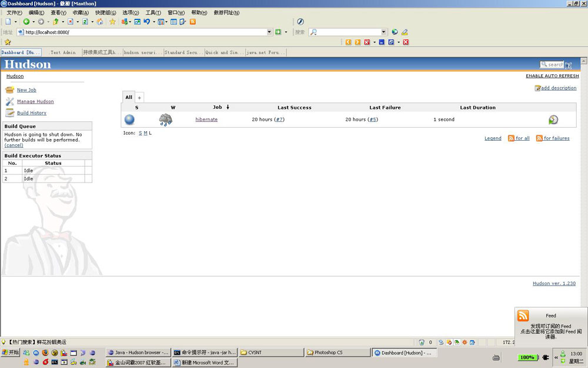Expand the browser search box dropdown
The image size is (588, 368).
click(x=383, y=32)
